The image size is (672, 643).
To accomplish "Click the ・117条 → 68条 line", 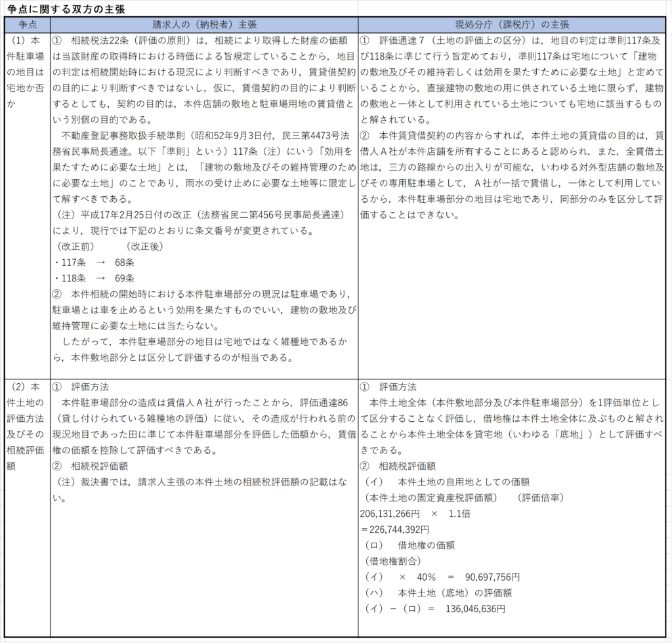I will pyautogui.click(x=94, y=261).
